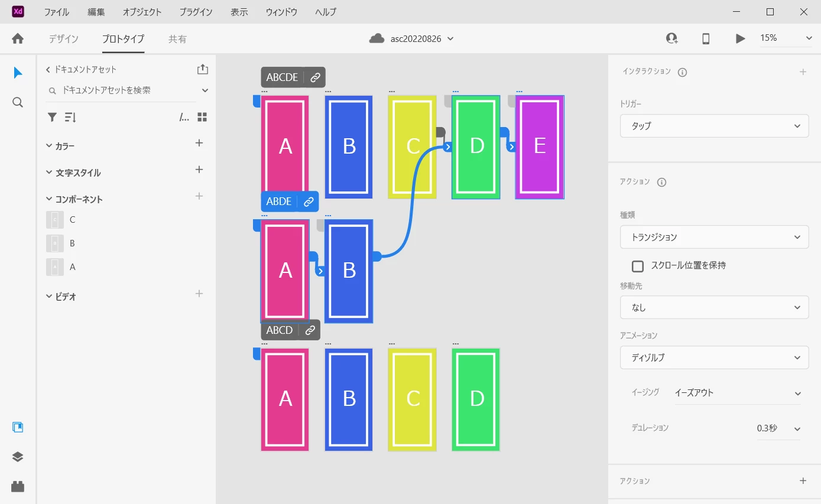Image resolution: width=821 pixels, height=504 pixels.
Task: Click the ABCDE flow name label
Action: (282, 77)
